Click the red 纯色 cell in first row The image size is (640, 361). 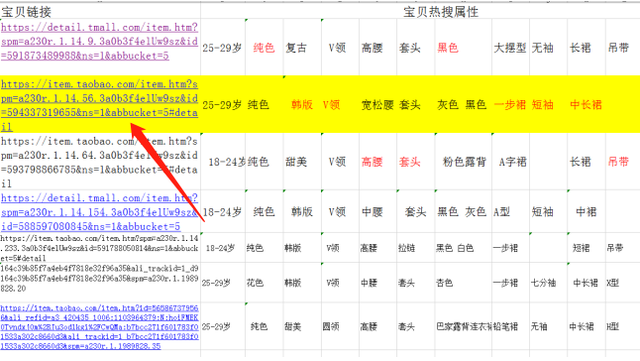[x=264, y=48]
